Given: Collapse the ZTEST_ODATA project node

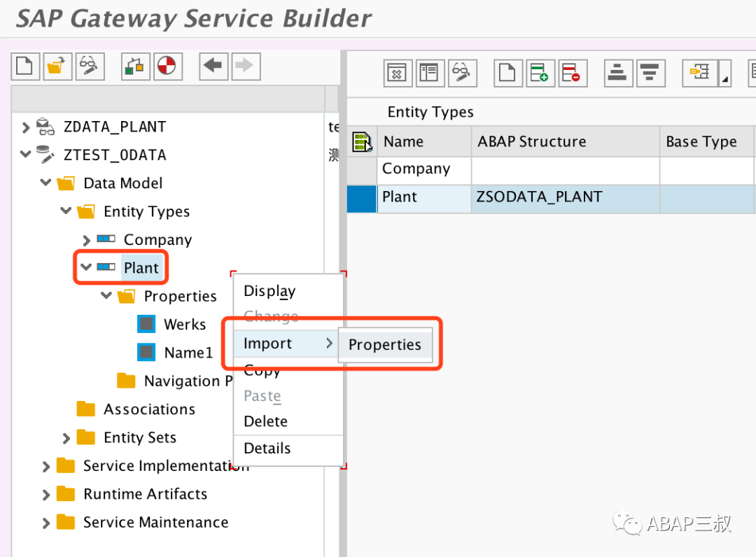Looking at the screenshot, I should pos(26,154).
